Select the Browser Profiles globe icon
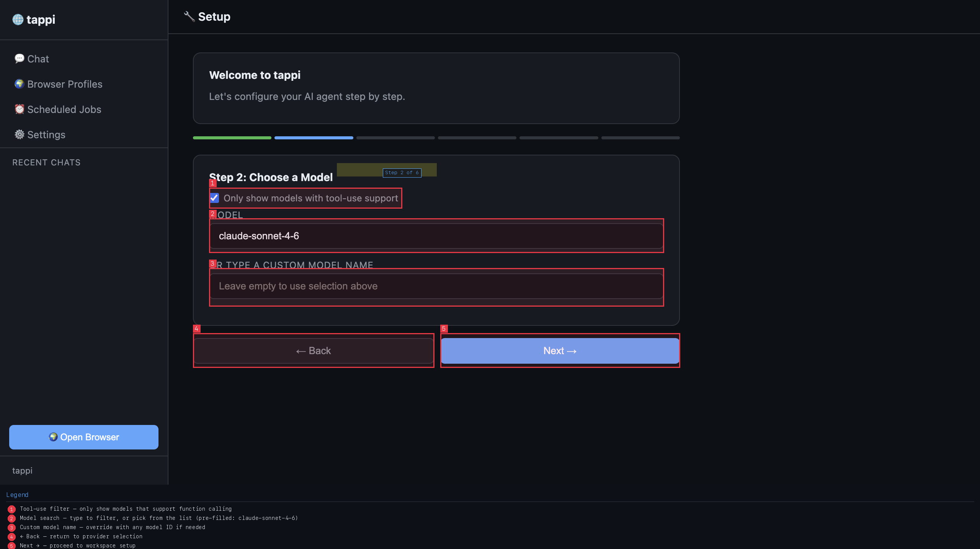The image size is (980, 549). [20, 84]
